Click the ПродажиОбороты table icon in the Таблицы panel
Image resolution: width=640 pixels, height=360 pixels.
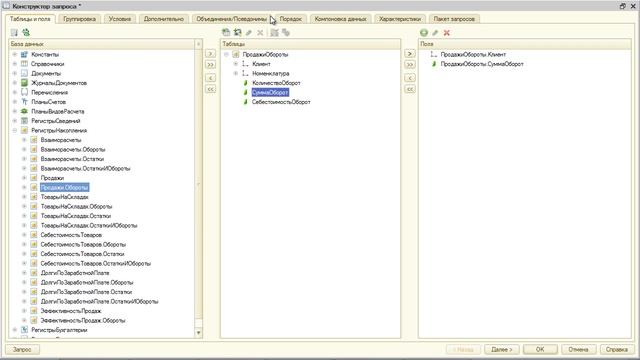pyautogui.click(x=236, y=54)
